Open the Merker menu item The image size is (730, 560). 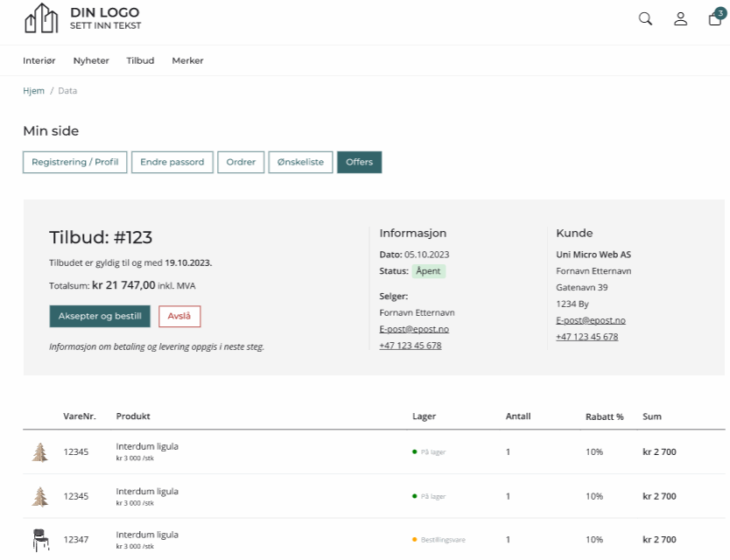click(x=187, y=60)
